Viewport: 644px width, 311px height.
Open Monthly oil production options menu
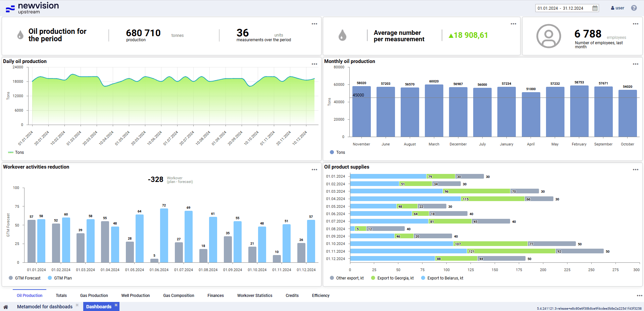(636, 64)
